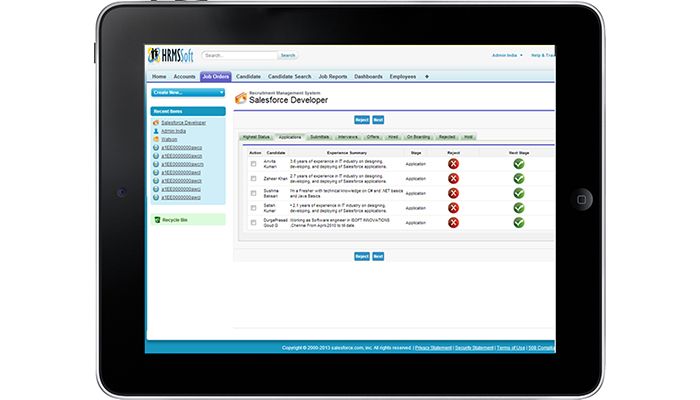The image size is (700, 400).
Task: Click the plus icon after Employees tab
Action: coord(427,77)
